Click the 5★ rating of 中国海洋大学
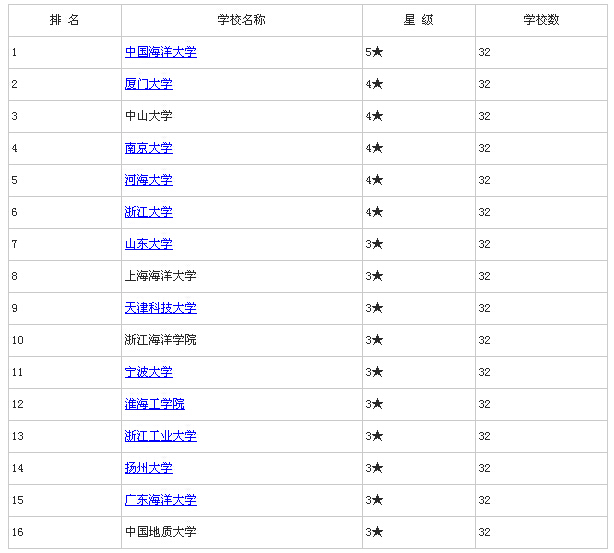614x553 pixels. coord(374,52)
